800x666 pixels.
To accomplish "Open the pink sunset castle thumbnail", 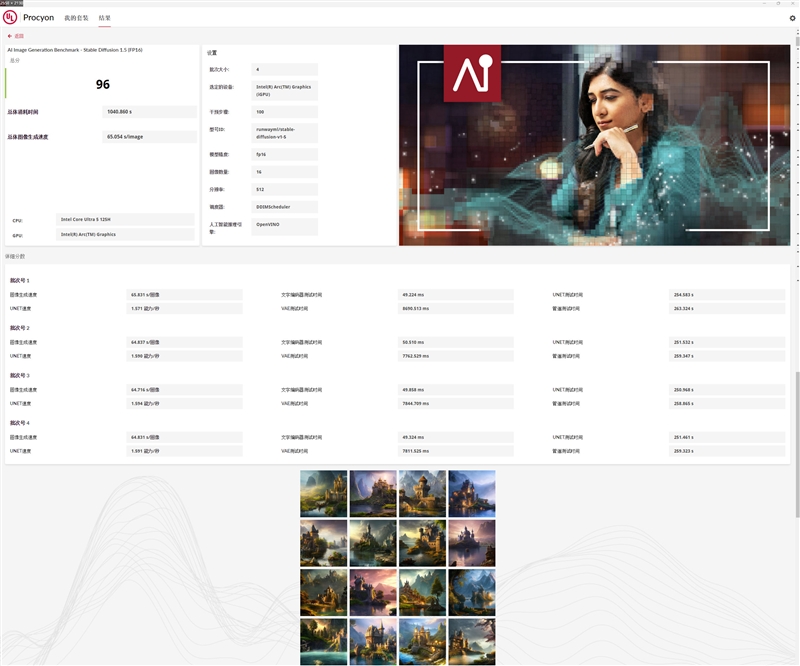I will (x=373, y=593).
